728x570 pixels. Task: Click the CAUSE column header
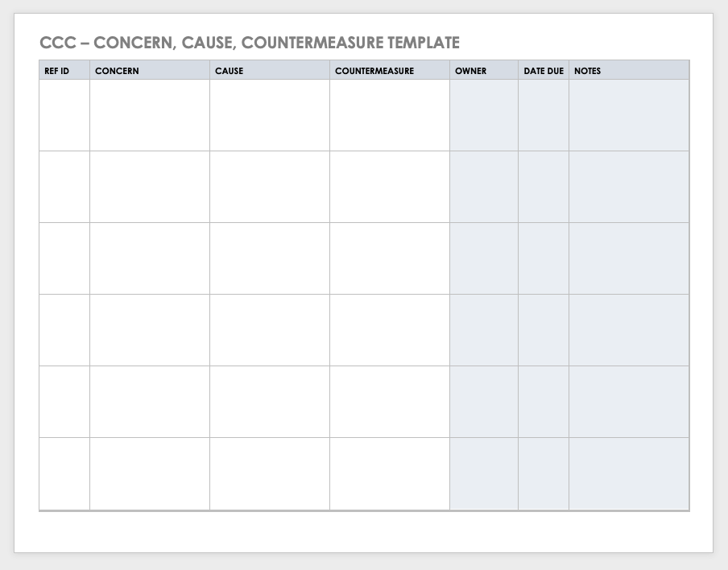pyautogui.click(x=230, y=71)
